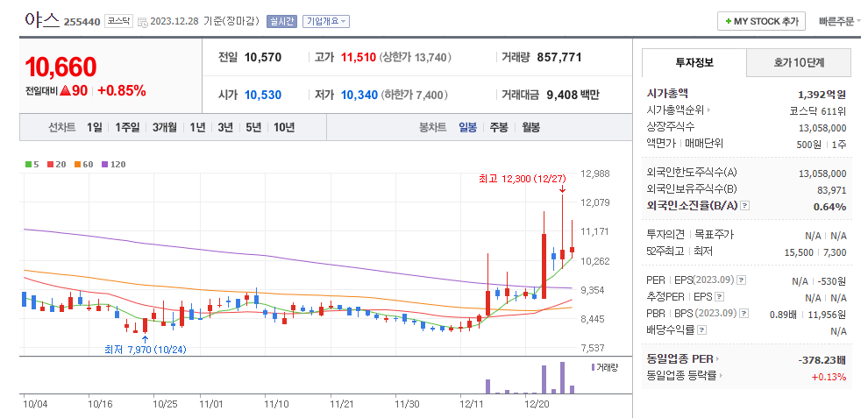This screenshot has width=868, height=418.
Task: Switch to the 투자정보 tab
Action: click(x=694, y=62)
